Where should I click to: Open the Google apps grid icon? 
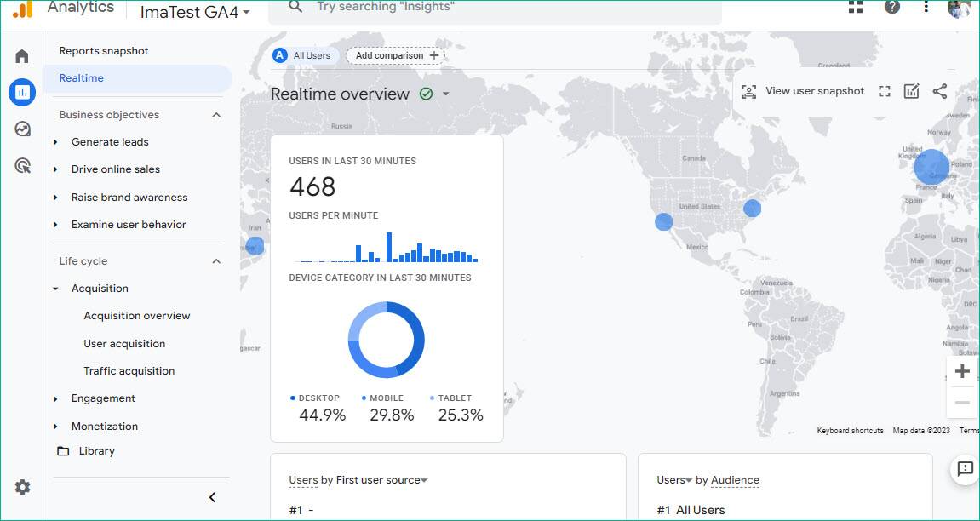(856, 7)
